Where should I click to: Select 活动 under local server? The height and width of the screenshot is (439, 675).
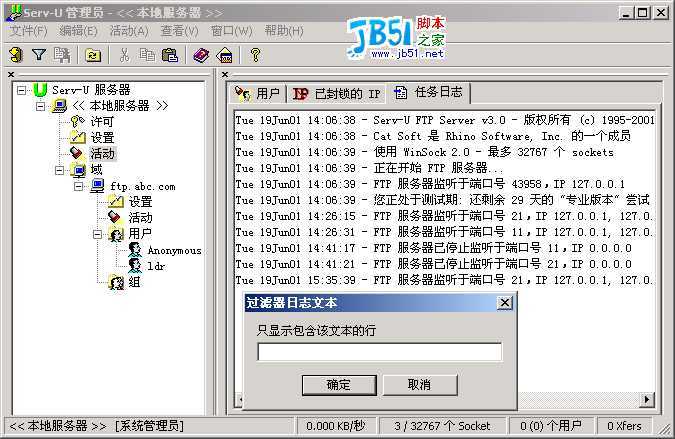(102, 154)
